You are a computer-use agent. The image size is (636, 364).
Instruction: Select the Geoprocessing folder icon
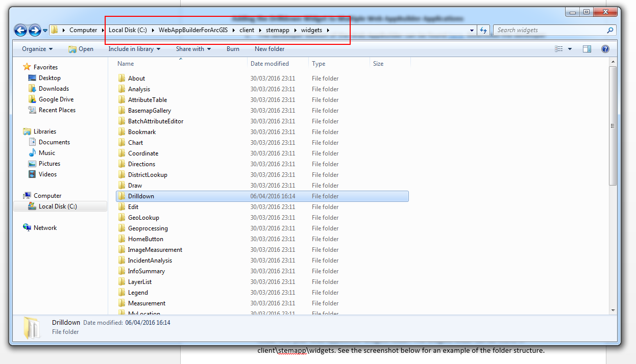point(121,228)
